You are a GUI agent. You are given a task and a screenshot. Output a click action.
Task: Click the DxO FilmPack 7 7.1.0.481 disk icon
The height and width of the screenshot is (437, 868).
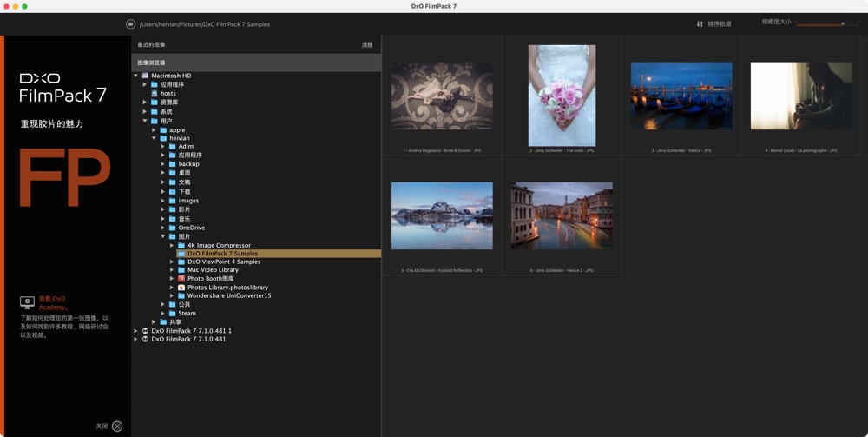(145, 339)
